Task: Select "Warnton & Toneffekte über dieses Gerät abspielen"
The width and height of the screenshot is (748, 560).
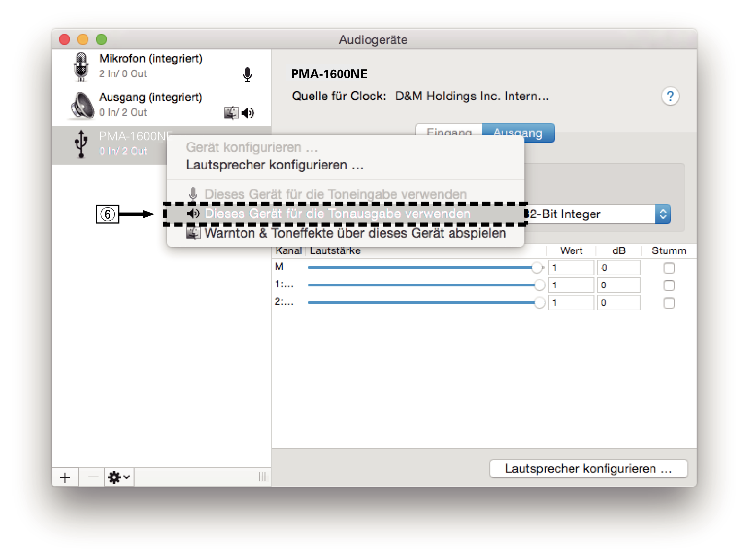Action: tap(355, 233)
